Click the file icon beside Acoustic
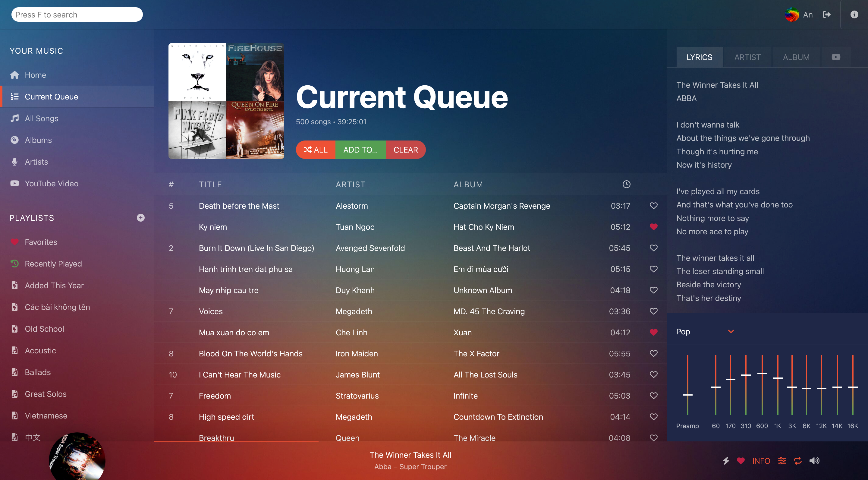Viewport: 868px width, 480px height. coord(14,350)
